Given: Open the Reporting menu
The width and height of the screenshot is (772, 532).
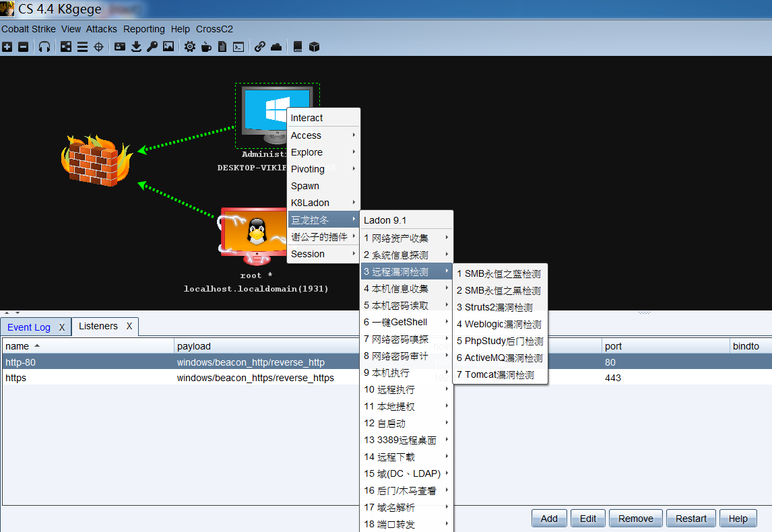Looking at the screenshot, I should [143, 29].
